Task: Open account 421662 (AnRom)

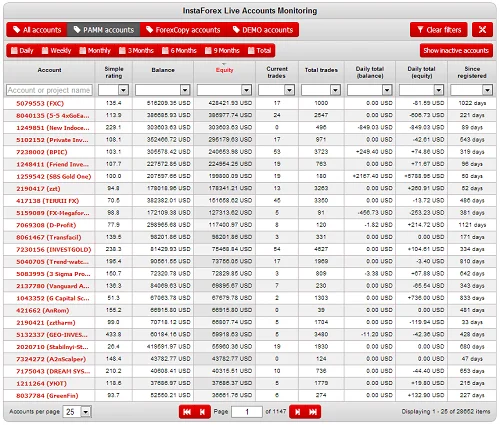Action: (x=43, y=310)
